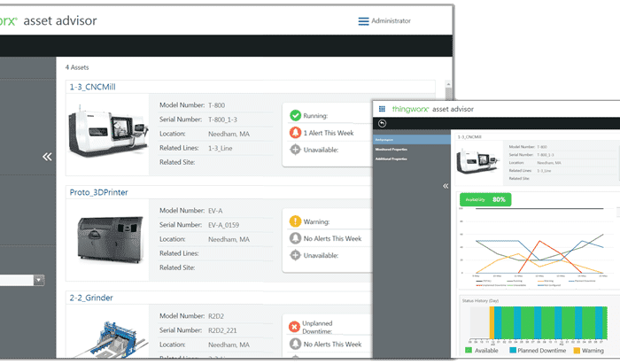
Task: Click 'No Alerts This Week' in 2-2_Grinder card
Action: [332, 345]
